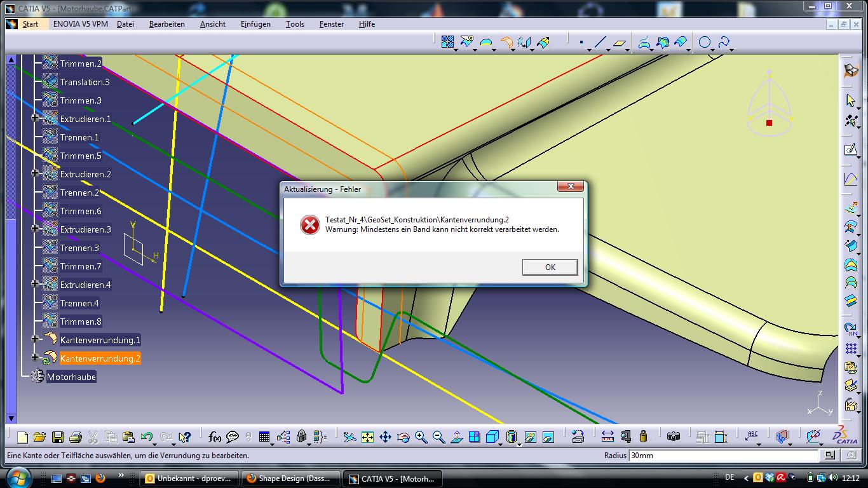This screenshot has width=868, height=488.
Task: Open the Einfügen menu
Action: click(255, 24)
